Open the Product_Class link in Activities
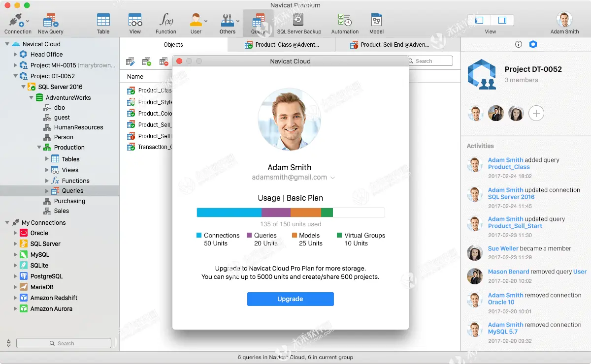The image size is (591, 364). point(509,167)
